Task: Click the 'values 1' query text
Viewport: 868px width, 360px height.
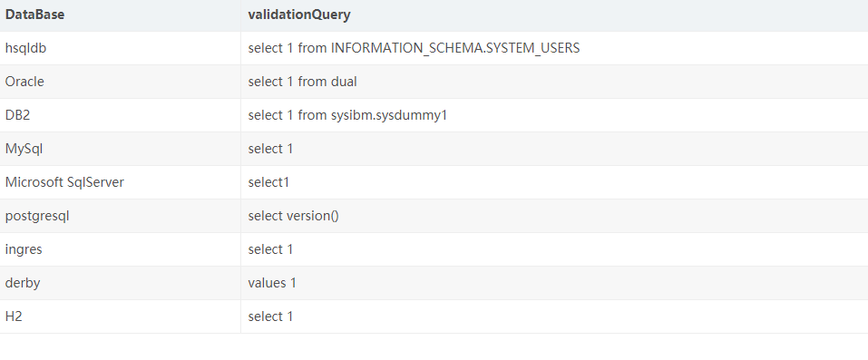Action: 272,283
